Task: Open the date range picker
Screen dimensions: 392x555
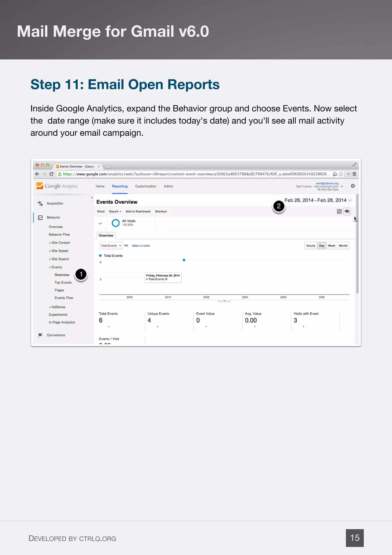Action: (318, 200)
